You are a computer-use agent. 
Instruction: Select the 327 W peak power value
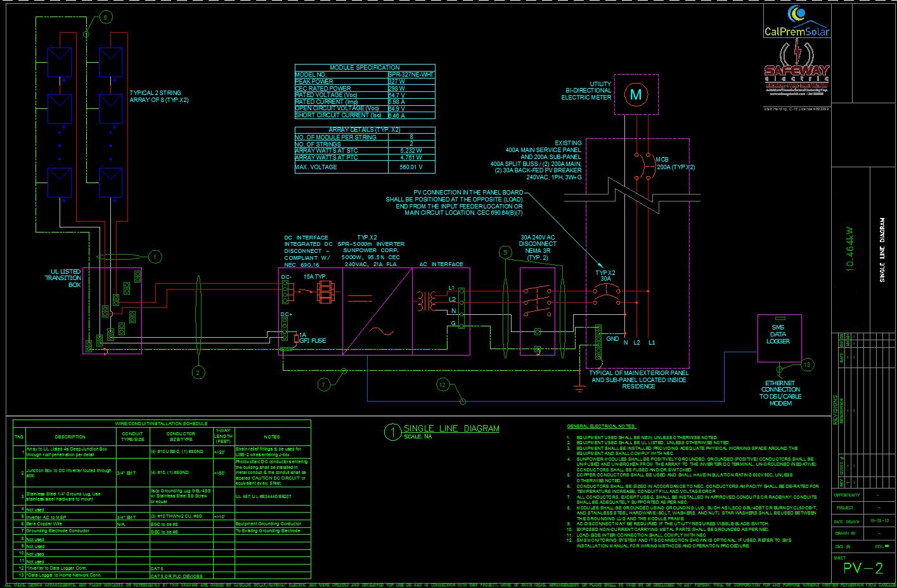411,81
